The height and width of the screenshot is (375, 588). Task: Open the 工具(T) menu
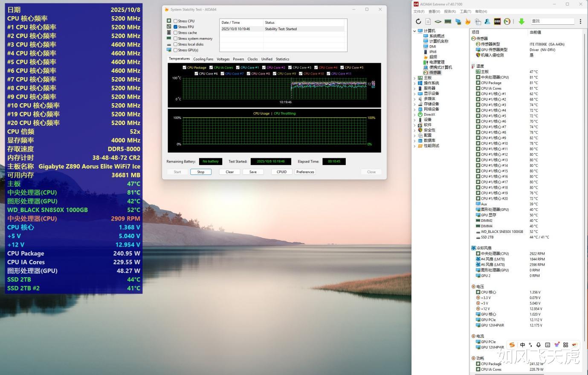[x=465, y=12]
